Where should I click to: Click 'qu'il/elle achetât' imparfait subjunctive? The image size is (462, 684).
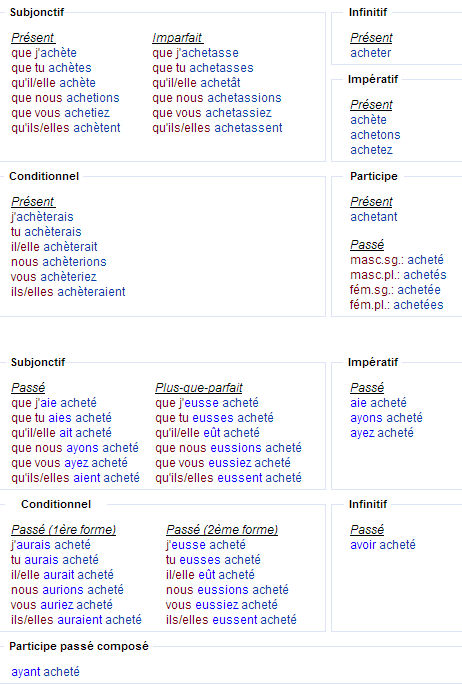point(196,83)
